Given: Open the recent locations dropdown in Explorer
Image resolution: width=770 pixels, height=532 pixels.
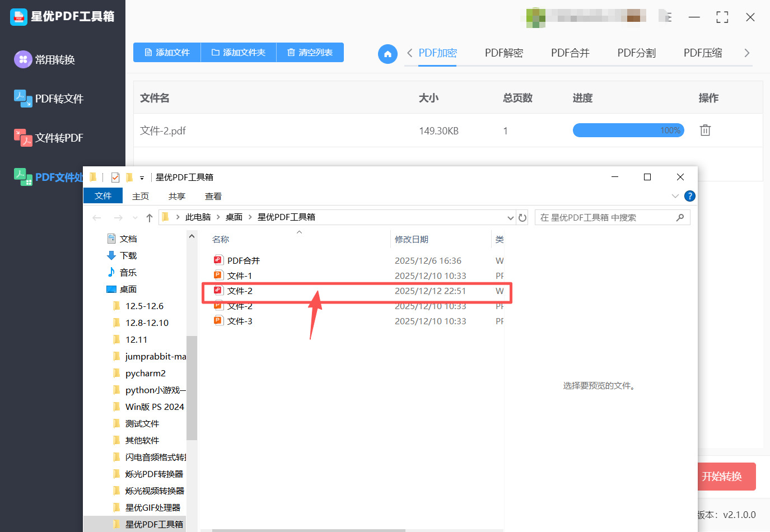Looking at the screenshot, I should [x=135, y=218].
